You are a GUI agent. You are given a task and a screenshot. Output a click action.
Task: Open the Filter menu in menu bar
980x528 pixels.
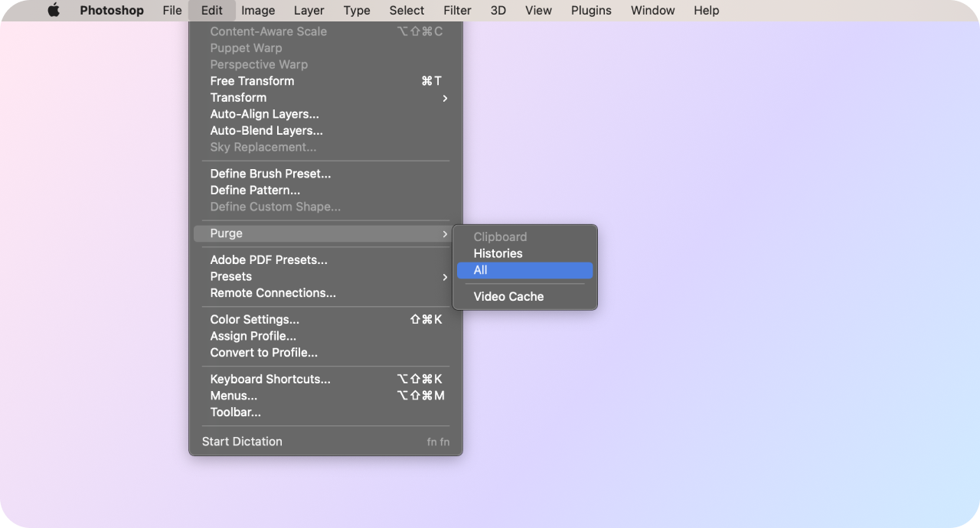[x=457, y=11]
